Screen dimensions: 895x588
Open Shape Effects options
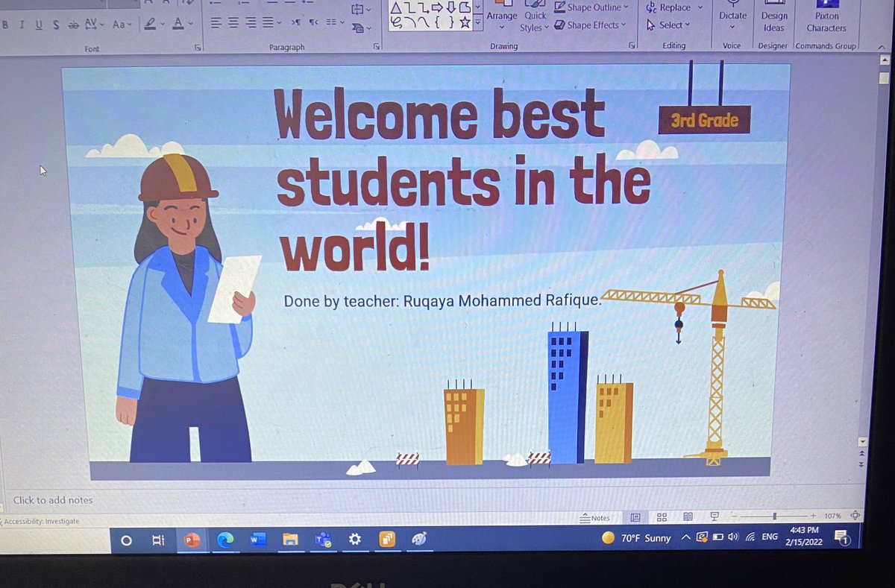click(591, 25)
